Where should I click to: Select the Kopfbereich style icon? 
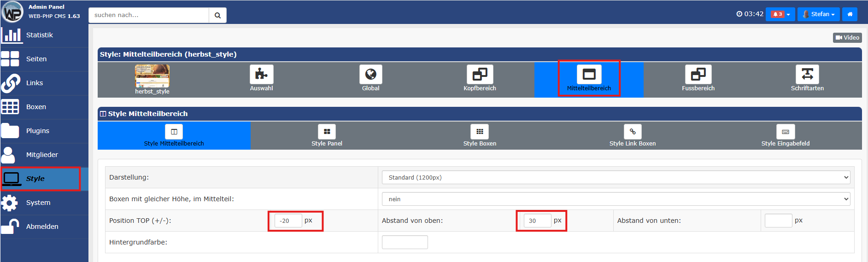[x=480, y=75]
